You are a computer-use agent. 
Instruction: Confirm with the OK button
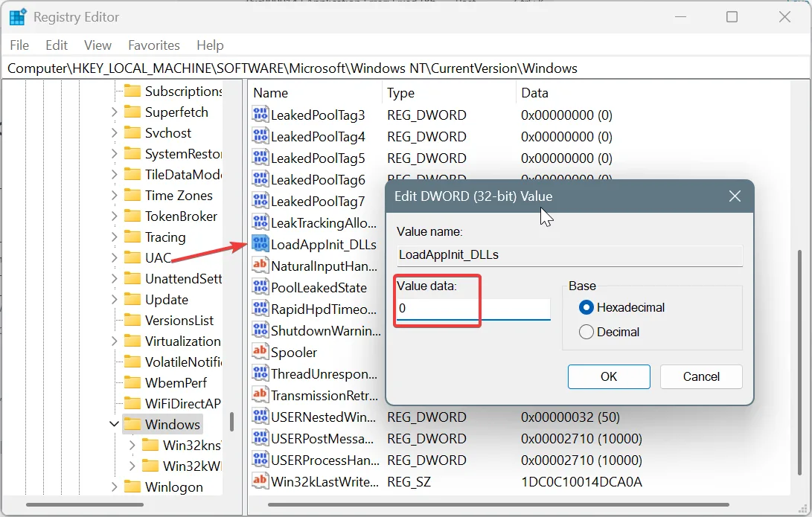pyautogui.click(x=608, y=376)
